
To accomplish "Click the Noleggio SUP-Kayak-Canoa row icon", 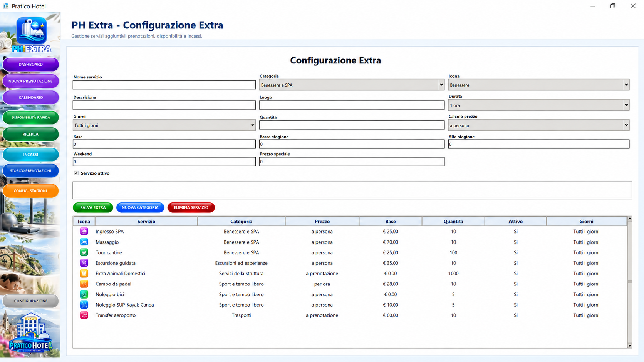I will coord(84,305).
